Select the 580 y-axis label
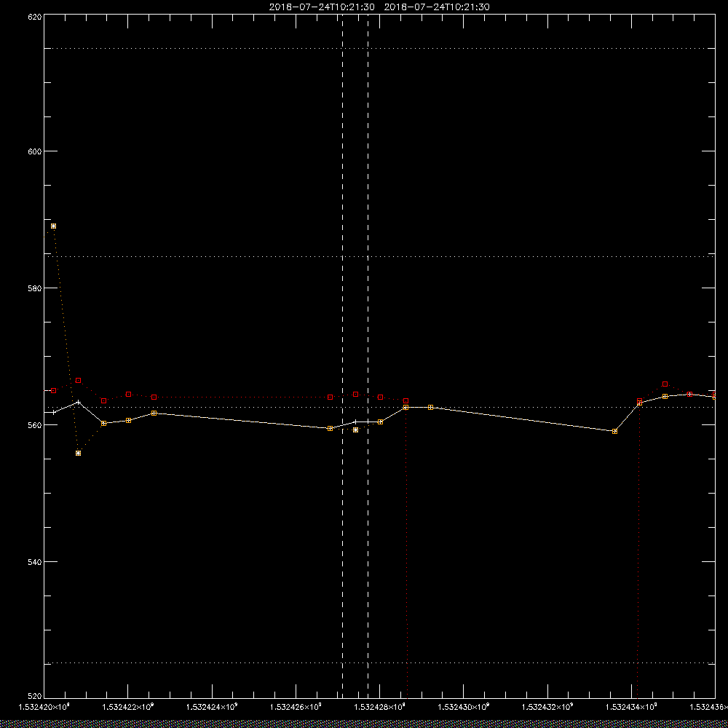 pos(35,288)
